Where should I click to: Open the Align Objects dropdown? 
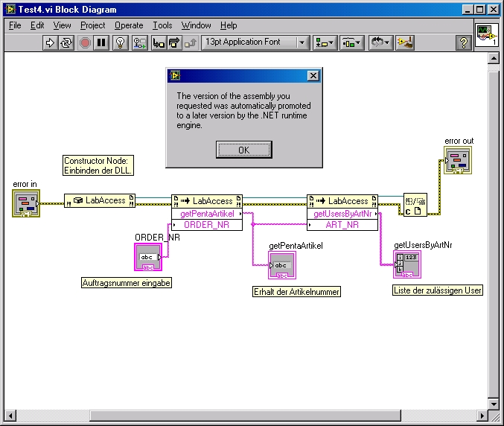click(325, 42)
